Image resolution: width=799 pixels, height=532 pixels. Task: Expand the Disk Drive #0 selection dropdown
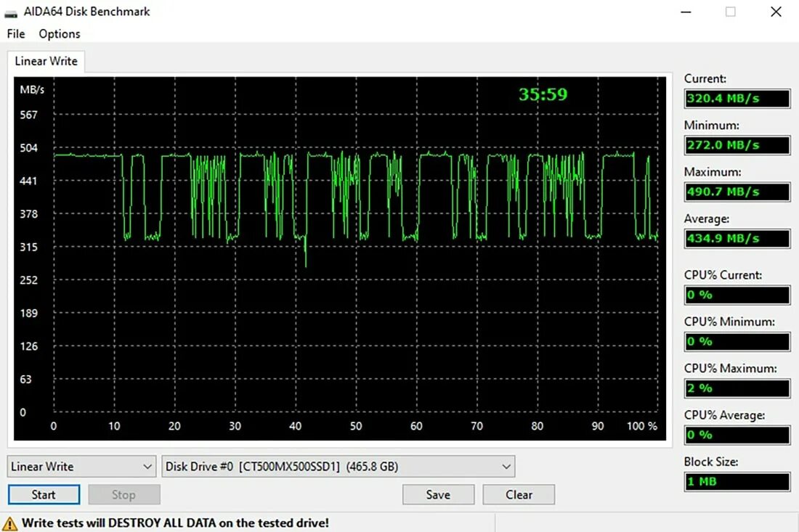[338, 467]
